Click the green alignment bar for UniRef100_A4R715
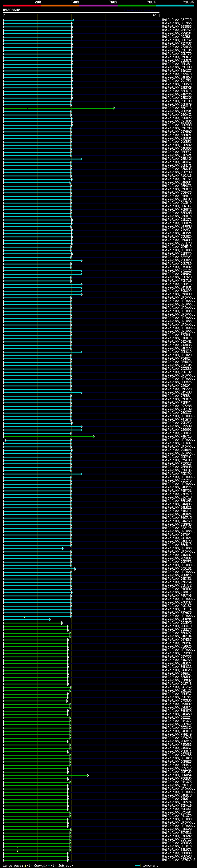 [49, 437]
